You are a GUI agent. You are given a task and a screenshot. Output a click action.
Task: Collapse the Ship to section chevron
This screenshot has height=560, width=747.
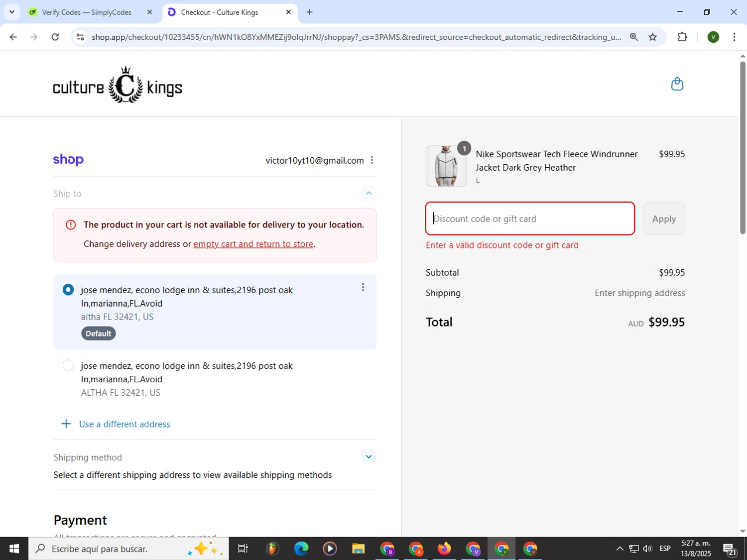pyautogui.click(x=368, y=193)
